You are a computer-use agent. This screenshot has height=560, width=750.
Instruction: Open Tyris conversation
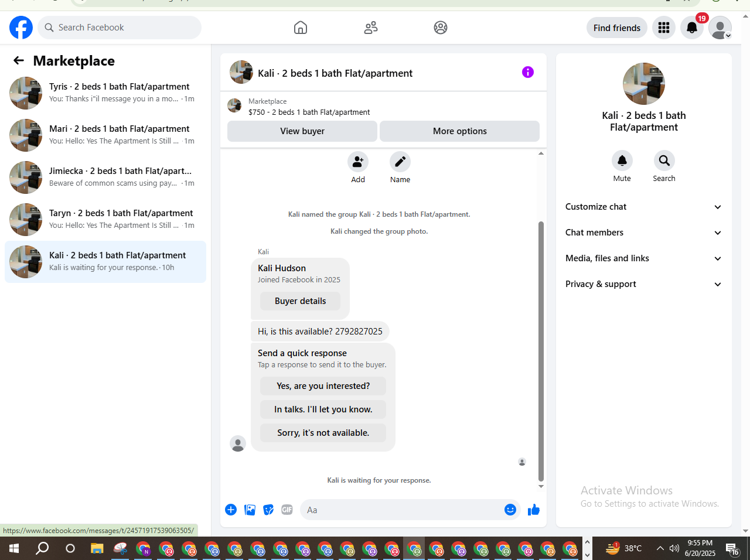tap(105, 93)
